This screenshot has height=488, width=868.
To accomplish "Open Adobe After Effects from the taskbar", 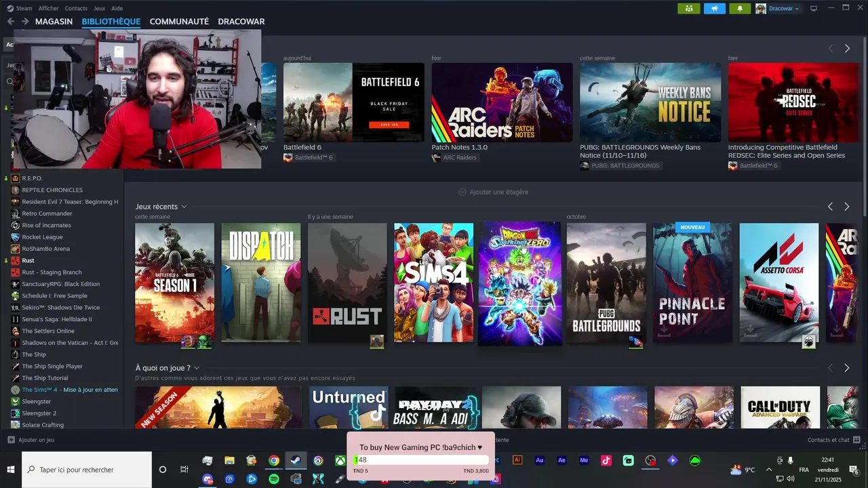I will [561, 460].
